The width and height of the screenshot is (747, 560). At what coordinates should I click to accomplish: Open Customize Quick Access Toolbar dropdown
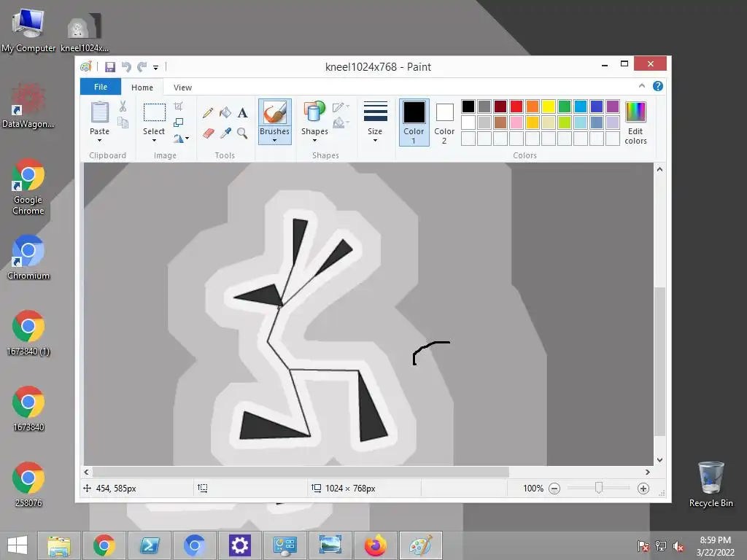click(156, 68)
